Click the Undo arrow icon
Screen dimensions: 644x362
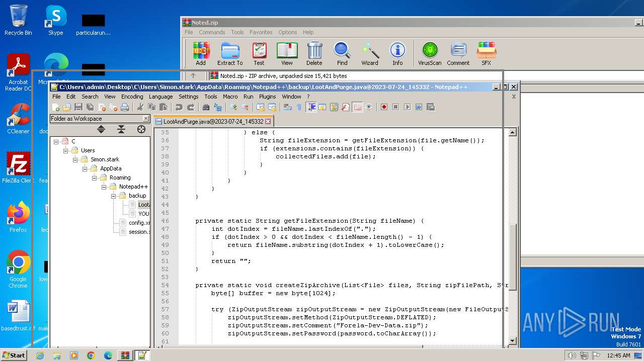pos(179,107)
